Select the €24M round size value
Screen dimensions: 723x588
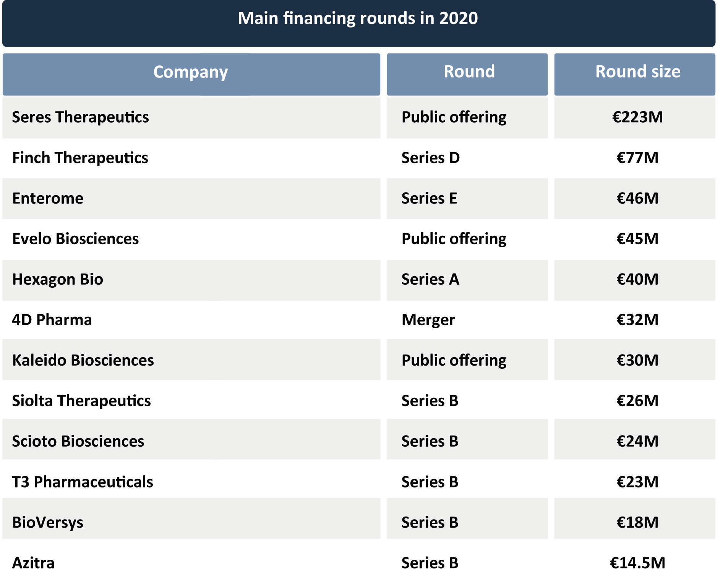pyautogui.click(x=637, y=441)
